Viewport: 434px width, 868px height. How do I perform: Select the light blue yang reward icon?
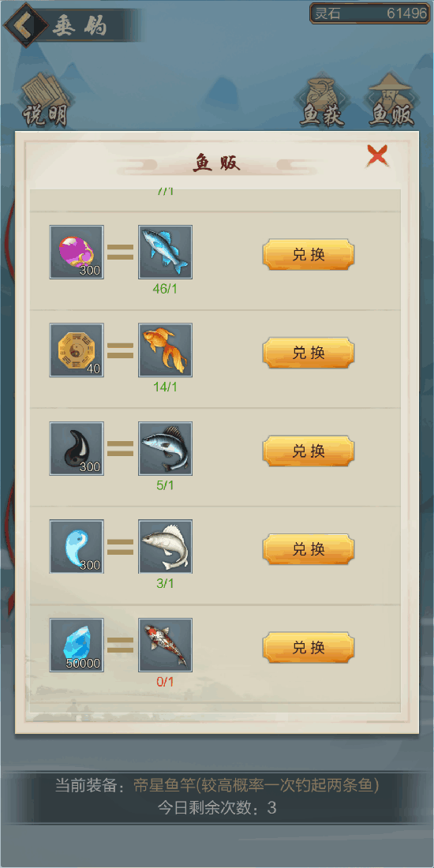tap(77, 546)
